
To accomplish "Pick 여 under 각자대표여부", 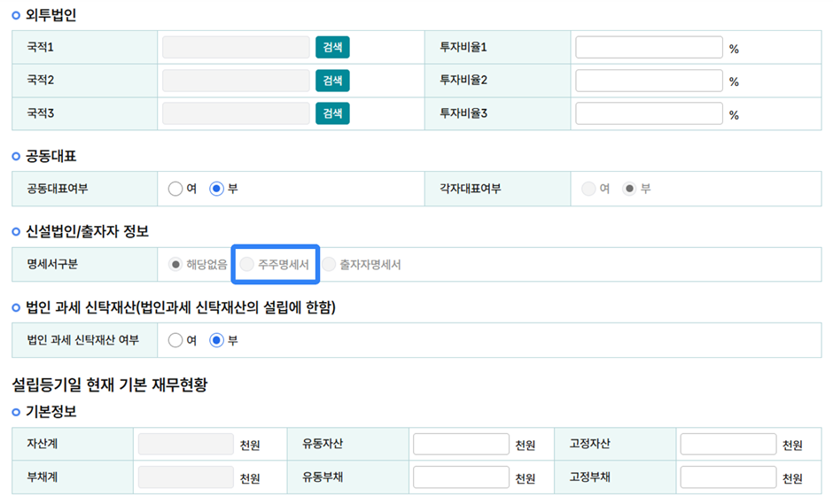I will tap(588, 189).
